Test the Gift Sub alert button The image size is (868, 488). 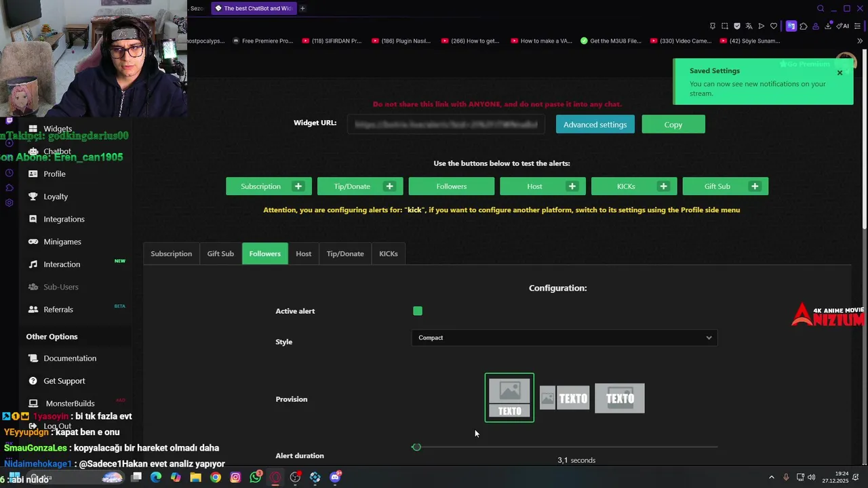[726, 186]
